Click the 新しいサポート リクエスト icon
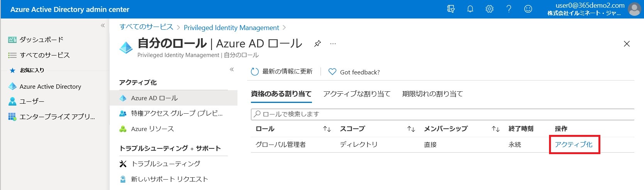Image resolution: width=644 pixels, height=190 pixels. coord(123,179)
